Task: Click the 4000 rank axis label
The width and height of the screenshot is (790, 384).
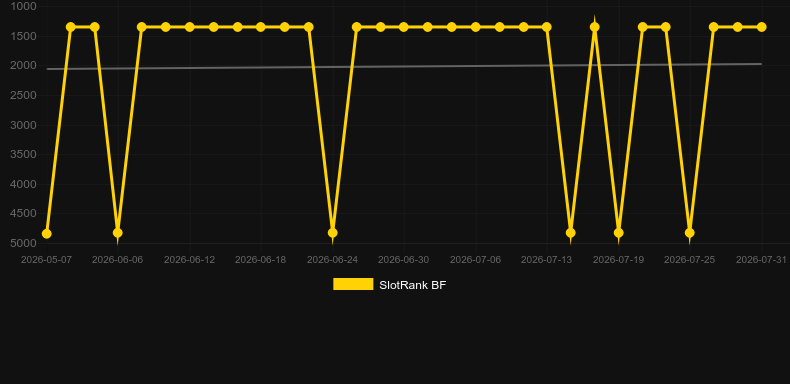Action: point(23,184)
